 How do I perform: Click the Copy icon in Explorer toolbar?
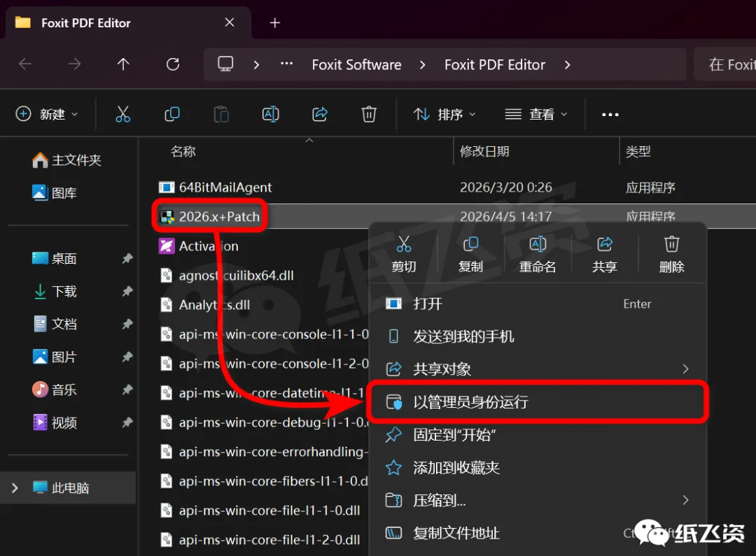172,114
